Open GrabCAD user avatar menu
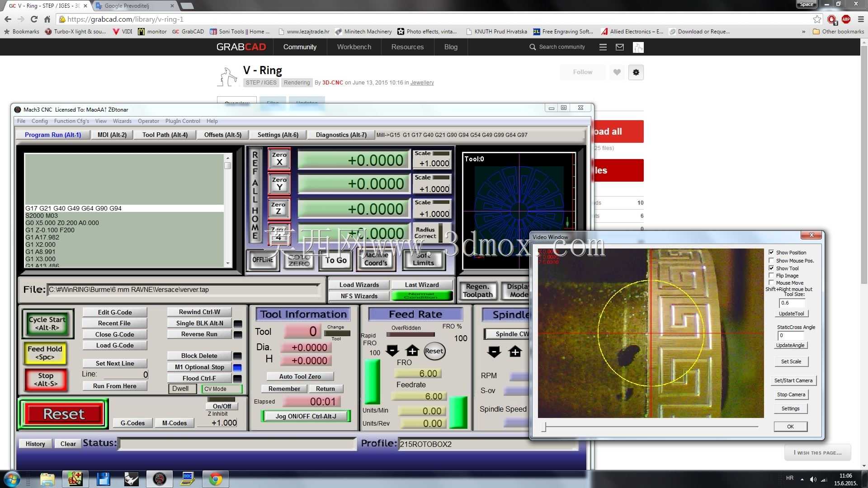Viewport: 868px width, 488px height. click(x=638, y=47)
